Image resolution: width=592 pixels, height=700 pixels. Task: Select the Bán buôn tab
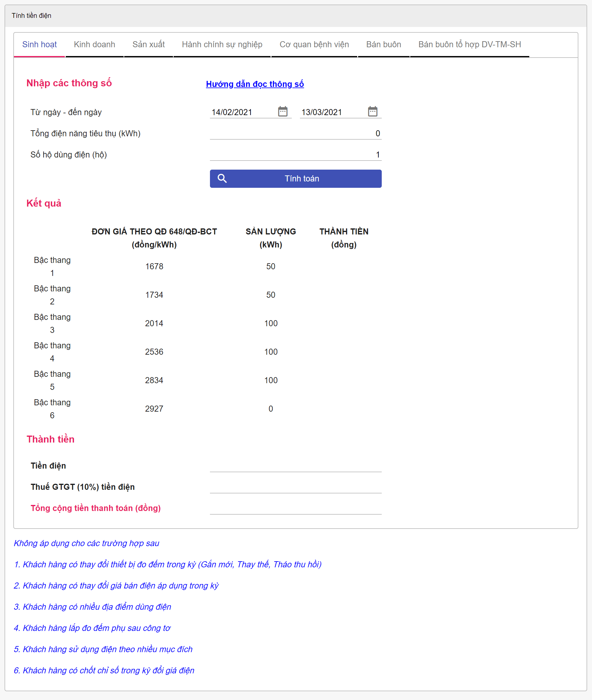click(x=384, y=44)
